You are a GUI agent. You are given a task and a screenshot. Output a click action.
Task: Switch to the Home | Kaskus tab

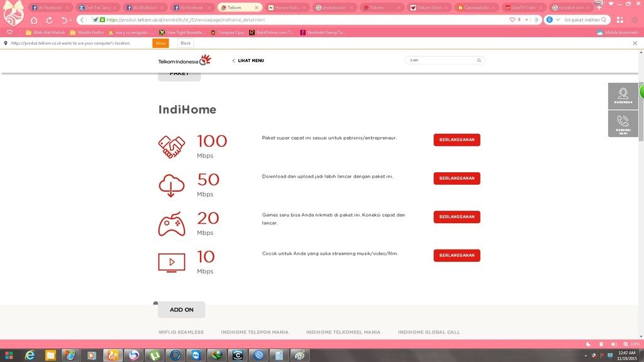[287, 8]
